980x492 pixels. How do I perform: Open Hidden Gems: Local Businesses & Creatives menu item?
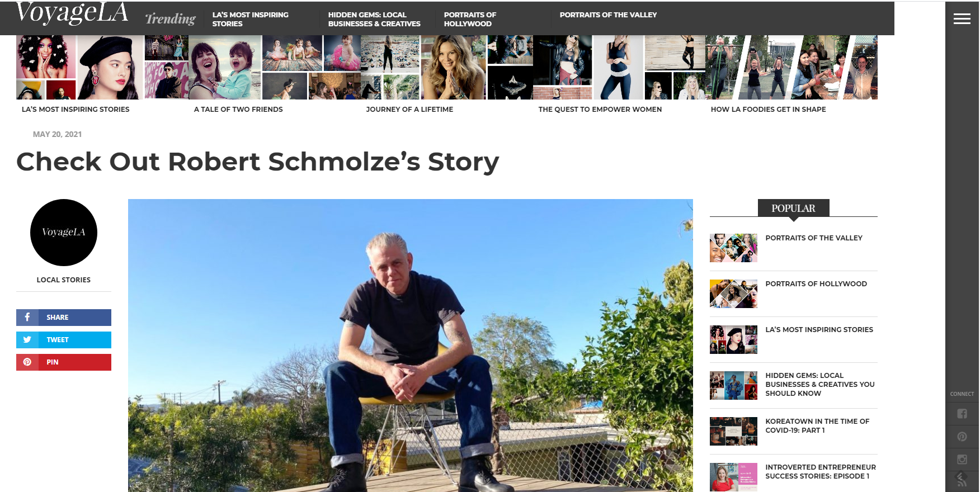(x=374, y=19)
